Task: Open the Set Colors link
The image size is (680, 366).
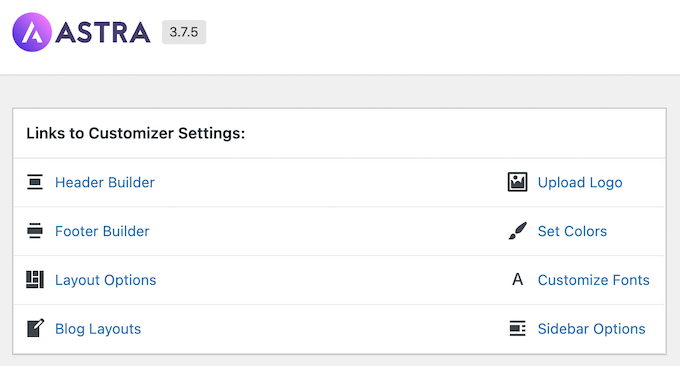Action: click(x=572, y=231)
